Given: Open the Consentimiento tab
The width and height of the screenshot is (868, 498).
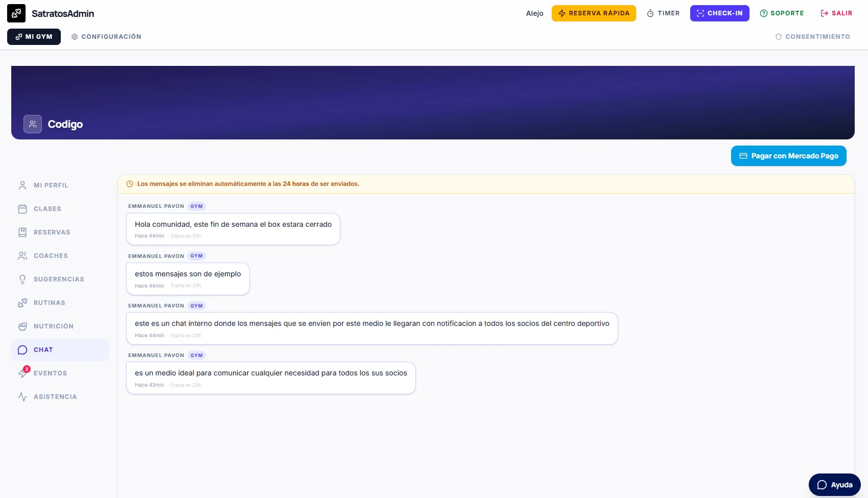Looking at the screenshot, I should click(812, 37).
